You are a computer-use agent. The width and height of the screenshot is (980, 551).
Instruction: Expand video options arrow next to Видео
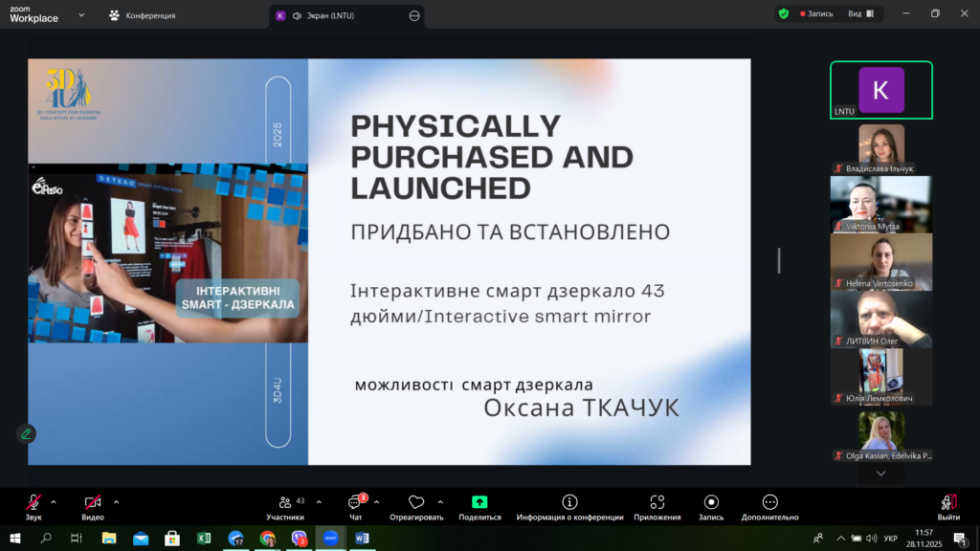pos(116,501)
